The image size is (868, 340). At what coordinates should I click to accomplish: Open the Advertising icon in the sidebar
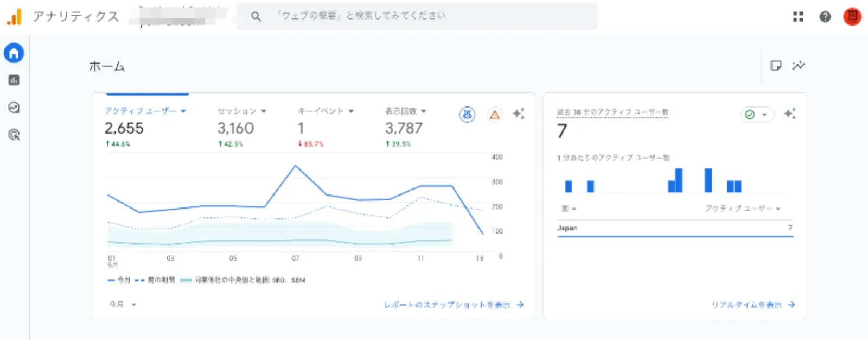[x=14, y=135]
